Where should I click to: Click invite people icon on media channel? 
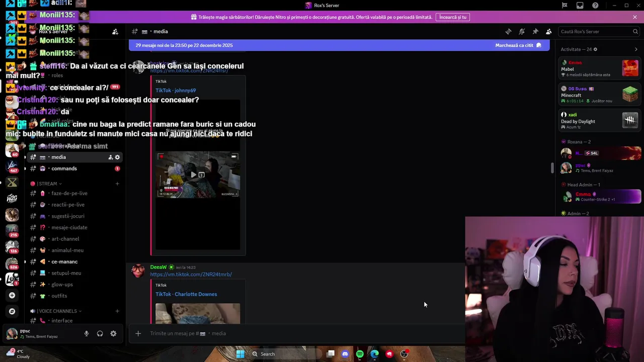[x=110, y=157]
